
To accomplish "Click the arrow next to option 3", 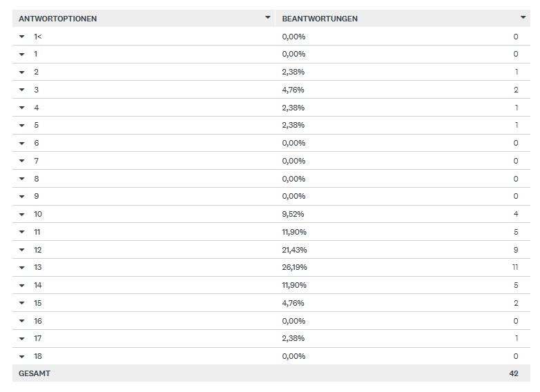I will click(22, 90).
